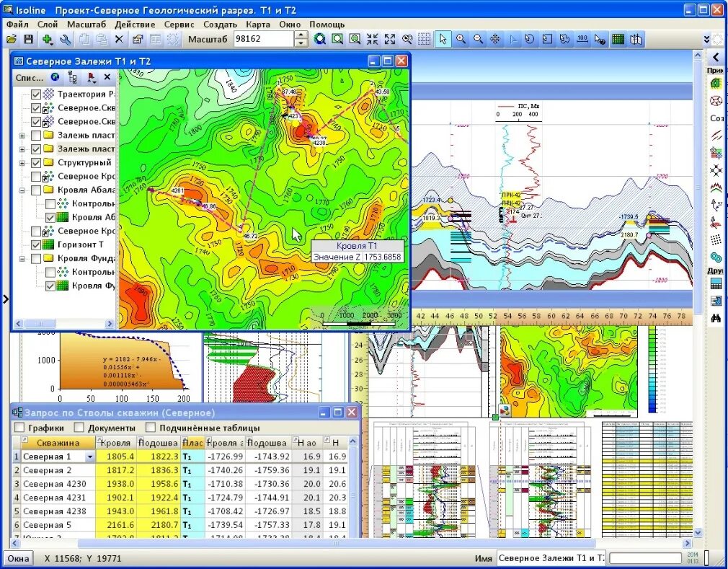Image resolution: width=728 pixels, height=569 pixels.
Task: Click the Помощь menu item
Action: click(x=327, y=24)
